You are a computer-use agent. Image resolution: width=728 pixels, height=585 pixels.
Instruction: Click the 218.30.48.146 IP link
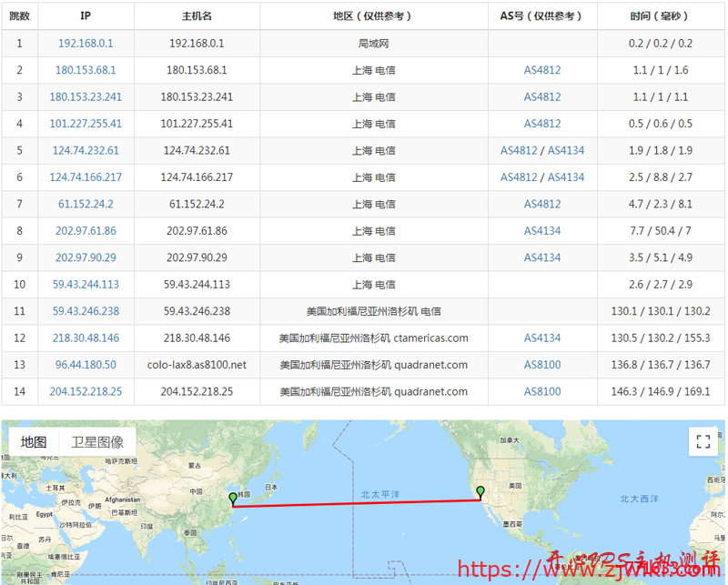(x=85, y=338)
